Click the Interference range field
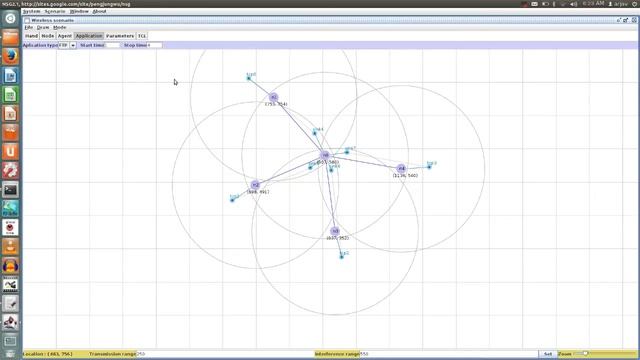The height and width of the screenshot is (360, 640). [x=448, y=354]
